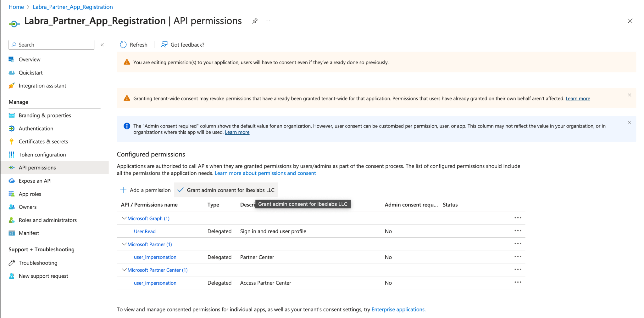Open Quickstart in the sidebar

tap(31, 73)
